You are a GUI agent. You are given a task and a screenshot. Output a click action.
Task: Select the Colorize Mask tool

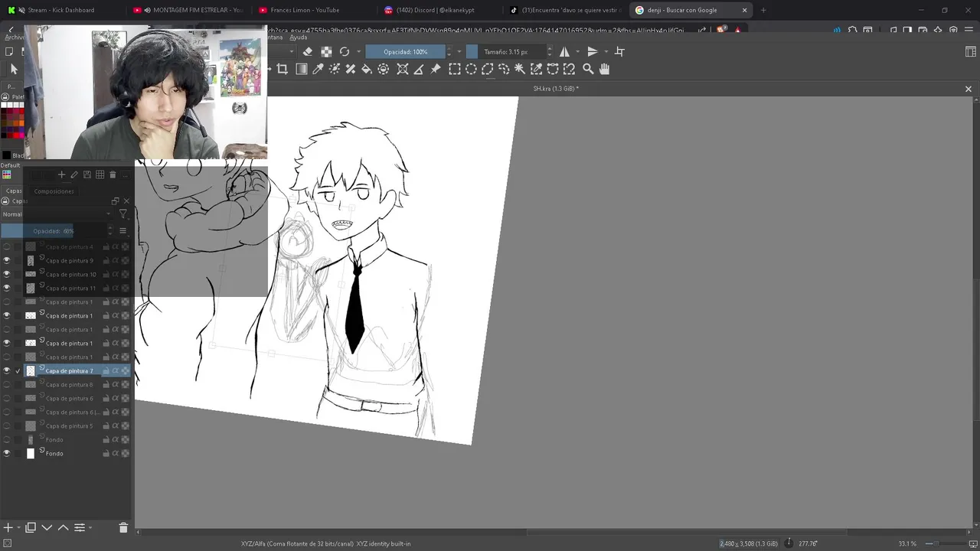tap(335, 69)
